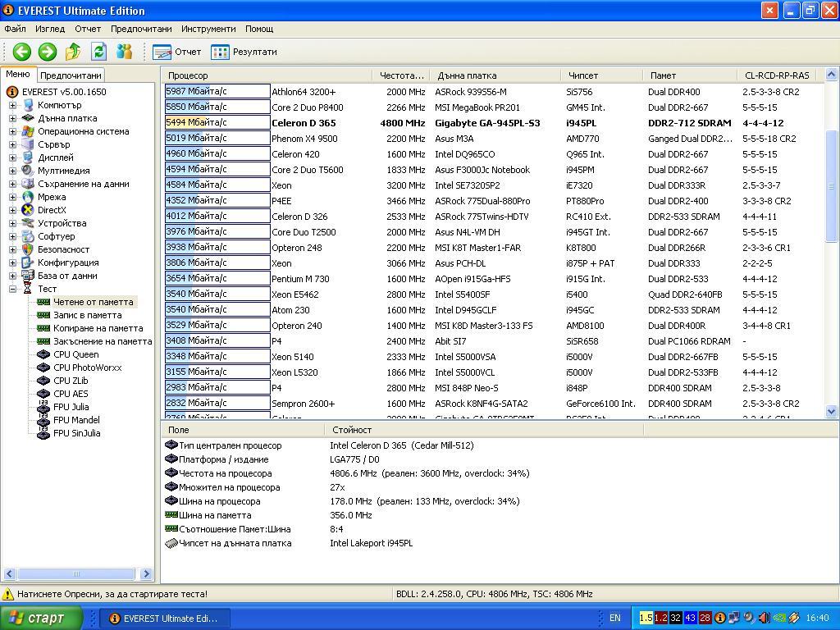Viewport: 840px width, 630px height.
Task: Select Закъснение на паметта latency test
Action: 103,341
